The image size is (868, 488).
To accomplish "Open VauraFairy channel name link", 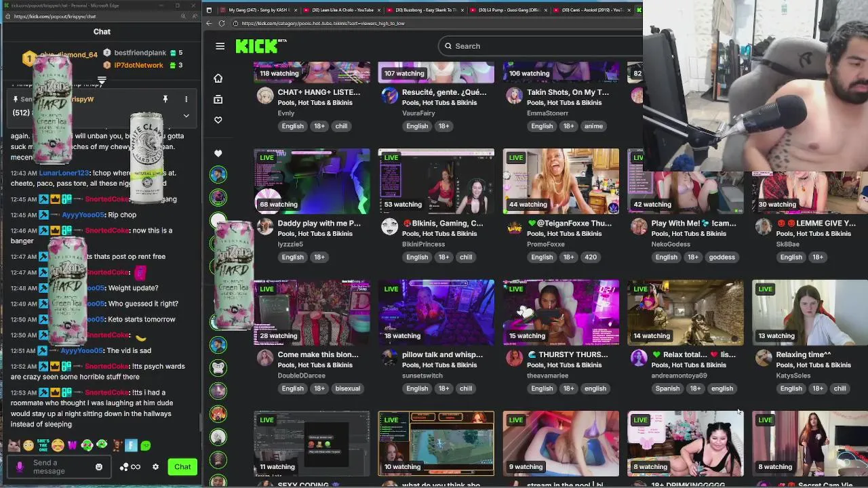I will (x=418, y=113).
